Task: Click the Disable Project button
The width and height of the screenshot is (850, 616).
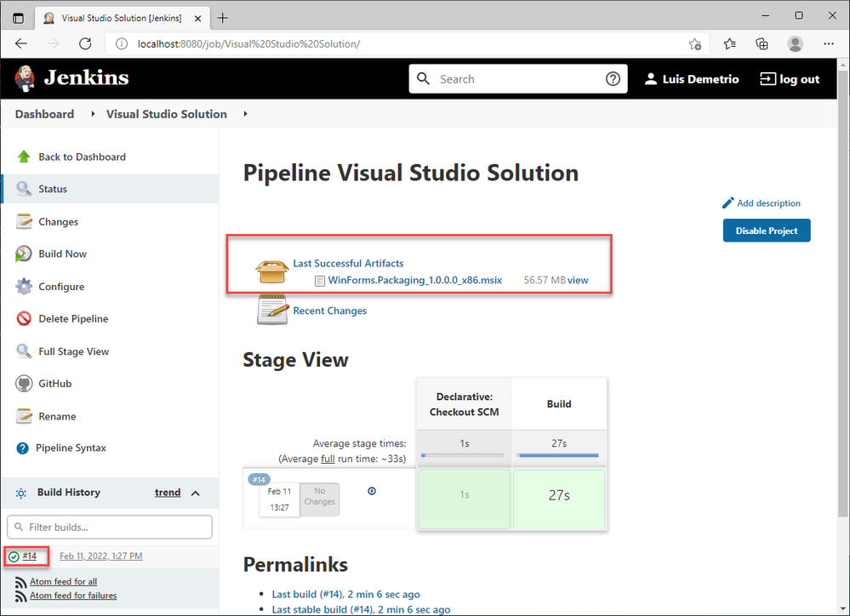Action: pyautogui.click(x=767, y=231)
